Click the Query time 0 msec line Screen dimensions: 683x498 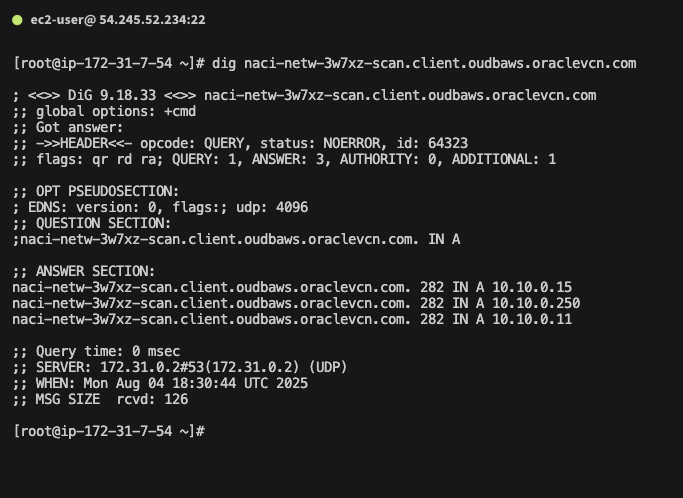96,351
